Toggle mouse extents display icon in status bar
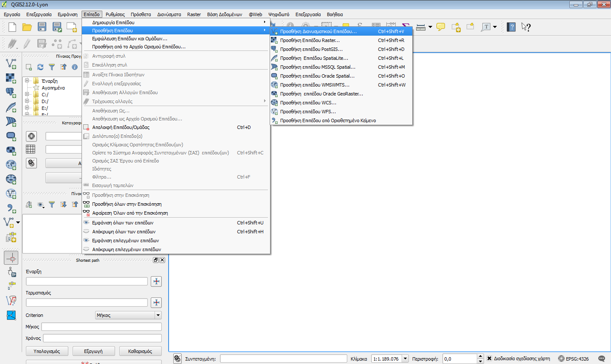611x364 pixels. pos(177,358)
